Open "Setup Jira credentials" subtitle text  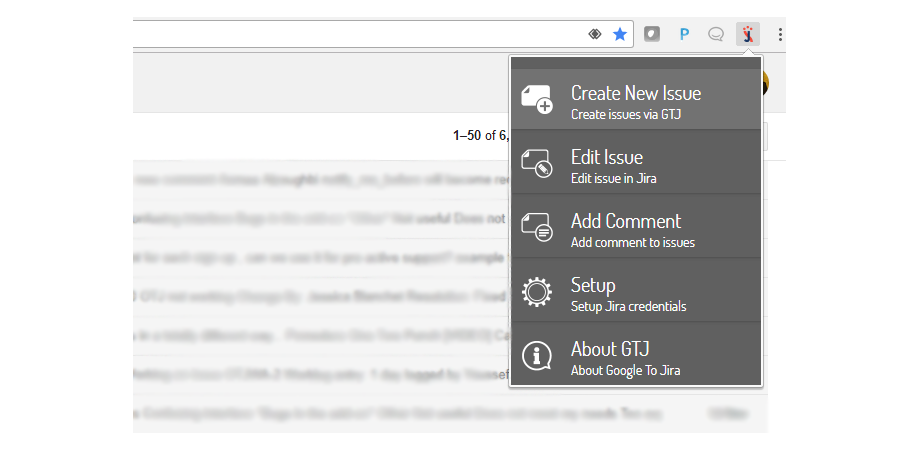(x=628, y=306)
